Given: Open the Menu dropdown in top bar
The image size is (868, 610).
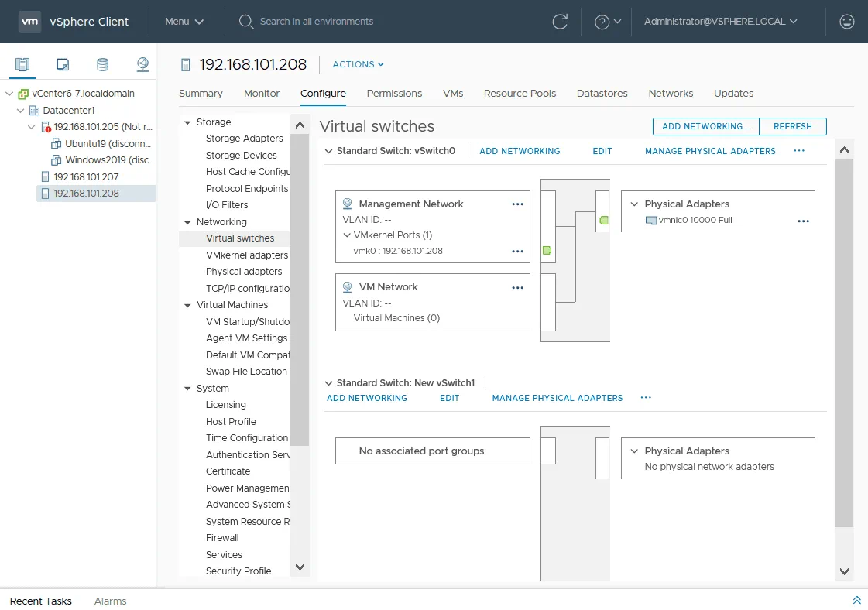Looking at the screenshot, I should coord(184,22).
